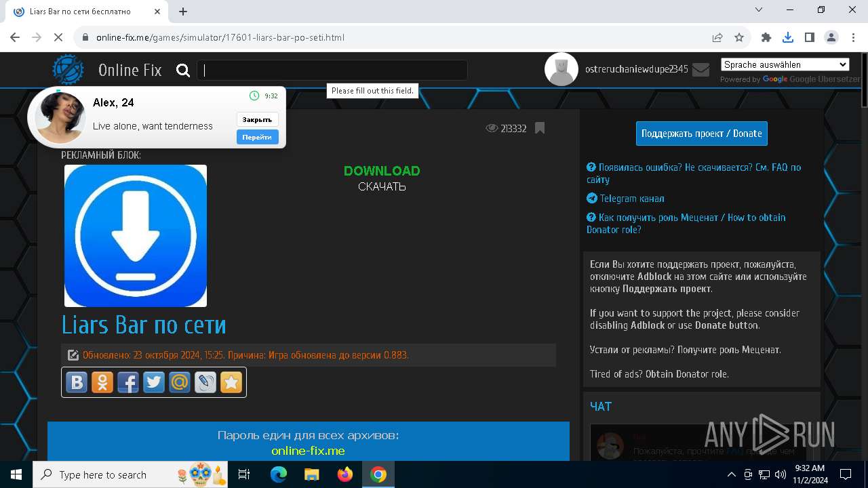Open the Chrome extensions puzzle icon
This screenshot has height=488, width=868.
pyautogui.click(x=766, y=37)
